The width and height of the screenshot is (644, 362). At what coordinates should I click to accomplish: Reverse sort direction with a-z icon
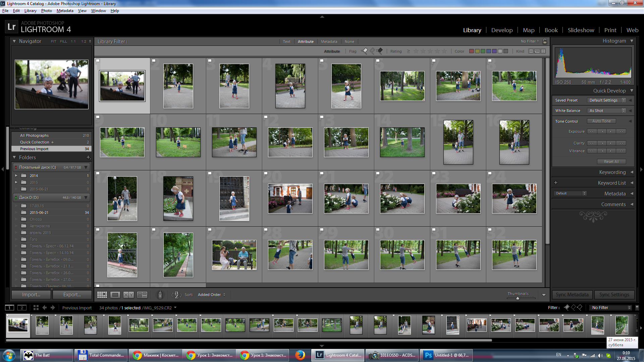tap(176, 295)
